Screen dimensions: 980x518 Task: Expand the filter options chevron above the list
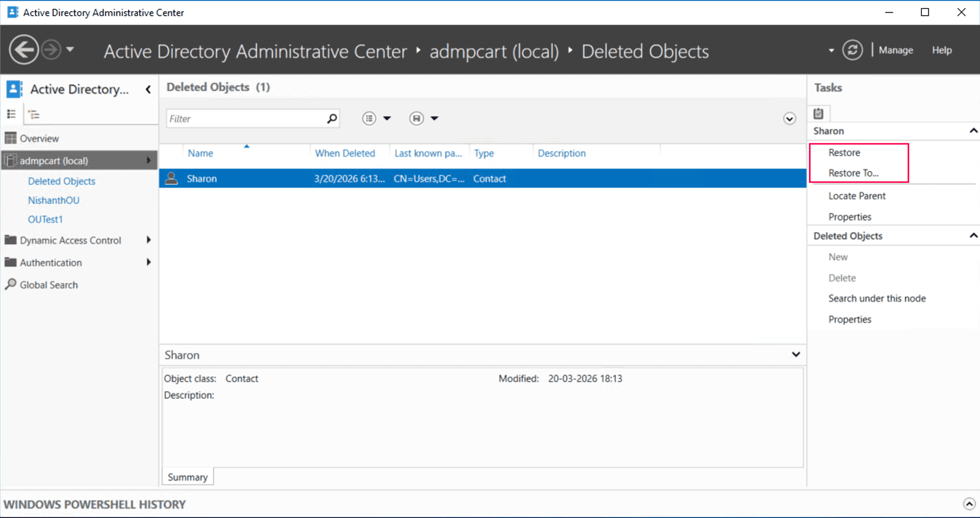pos(789,118)
